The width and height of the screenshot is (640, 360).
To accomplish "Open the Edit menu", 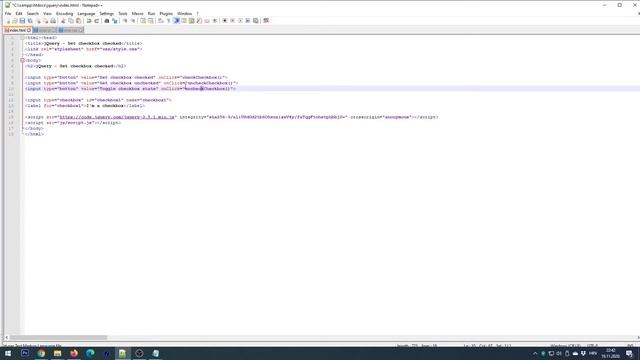I will (19, 13).
